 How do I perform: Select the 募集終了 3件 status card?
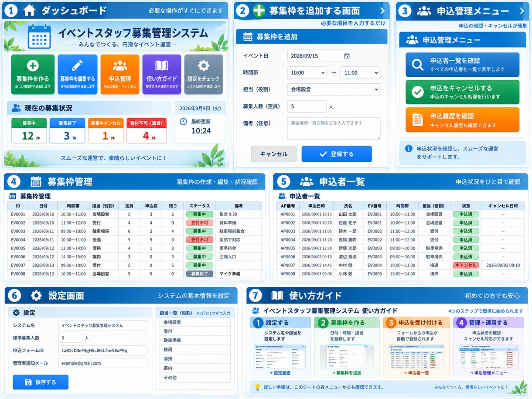[67, 131]
